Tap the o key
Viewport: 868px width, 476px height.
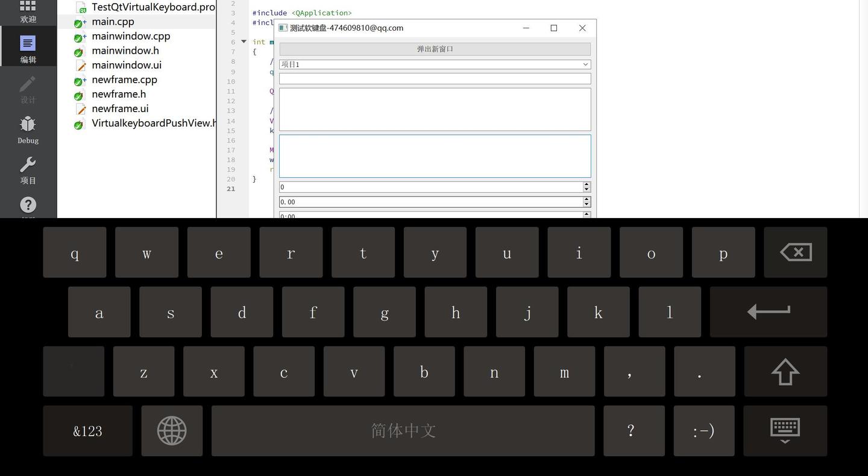click(x=652, y=252)
